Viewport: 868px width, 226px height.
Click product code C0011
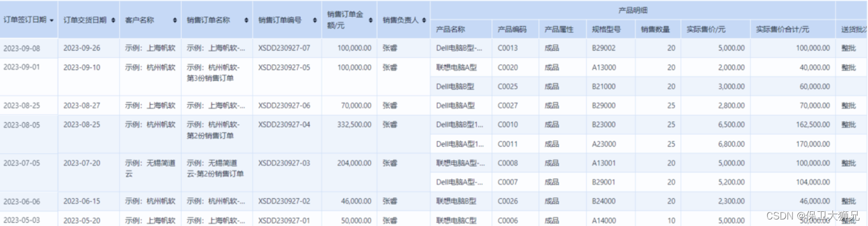507,144
